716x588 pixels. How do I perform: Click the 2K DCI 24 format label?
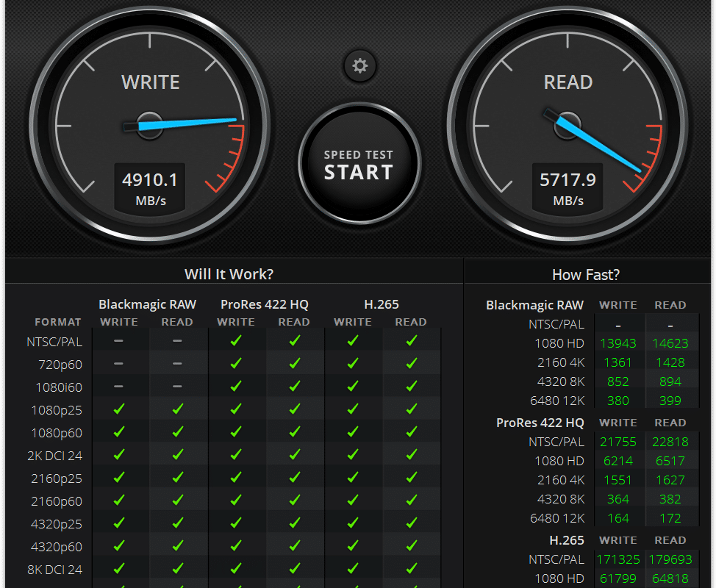55,456
